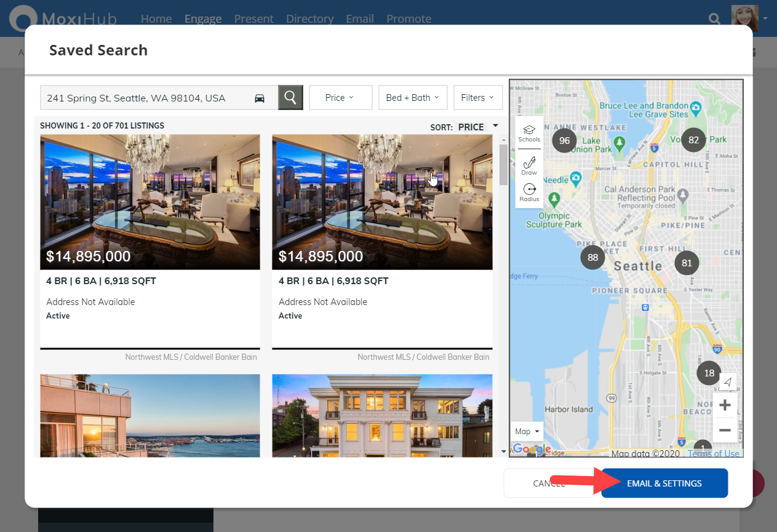Zoom out on the map with minus
The width and height of the screenshot is (777, 532).
(725, 431)
